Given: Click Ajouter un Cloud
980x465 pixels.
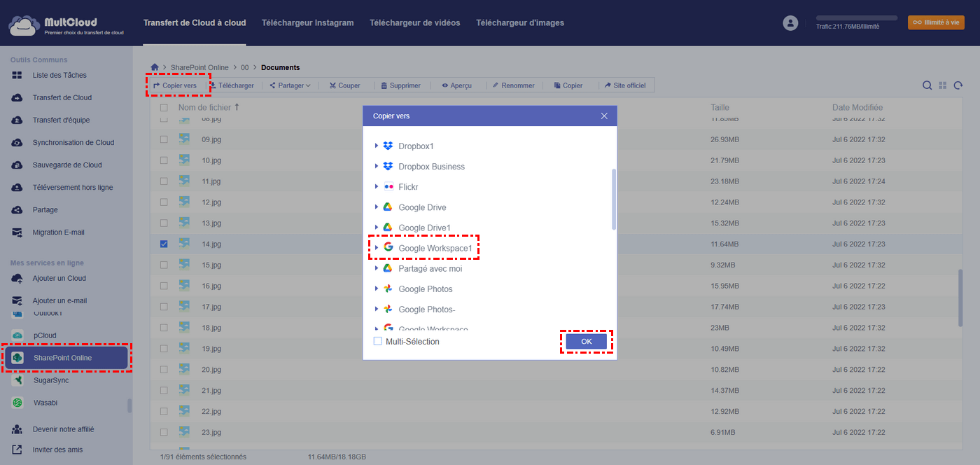Looking at the screenshot, I should (59, 278).
